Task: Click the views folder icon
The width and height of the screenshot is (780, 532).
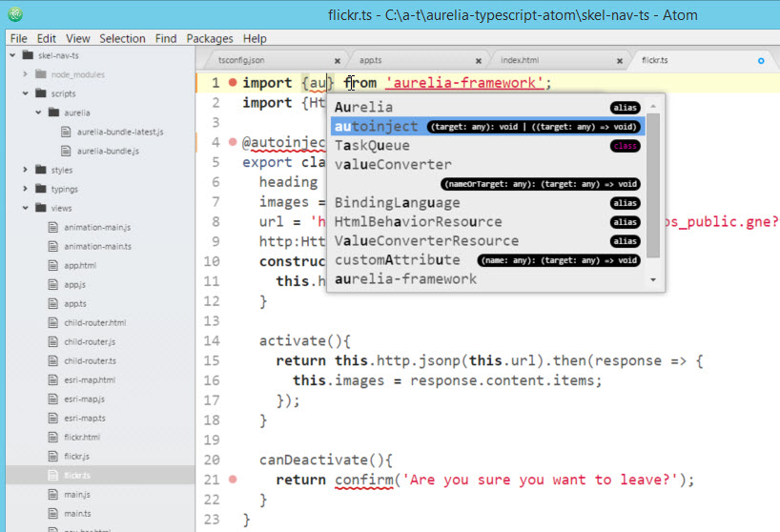Action: 41,207
